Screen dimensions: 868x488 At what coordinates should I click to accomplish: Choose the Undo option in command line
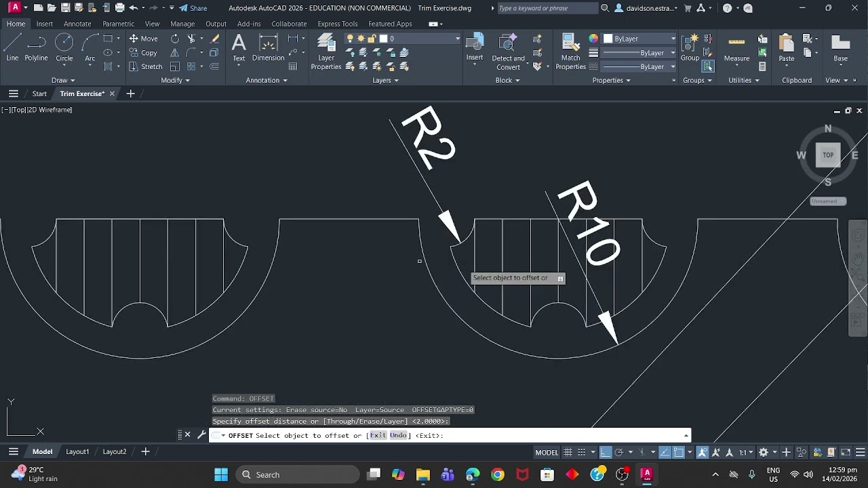pos(398,435)
